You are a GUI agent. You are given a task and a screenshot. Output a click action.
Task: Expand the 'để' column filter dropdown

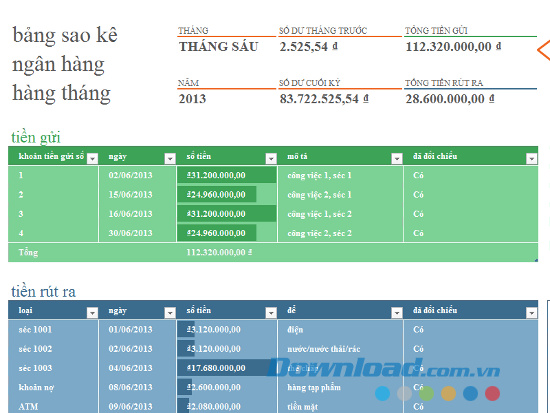(x=397, y=312)
